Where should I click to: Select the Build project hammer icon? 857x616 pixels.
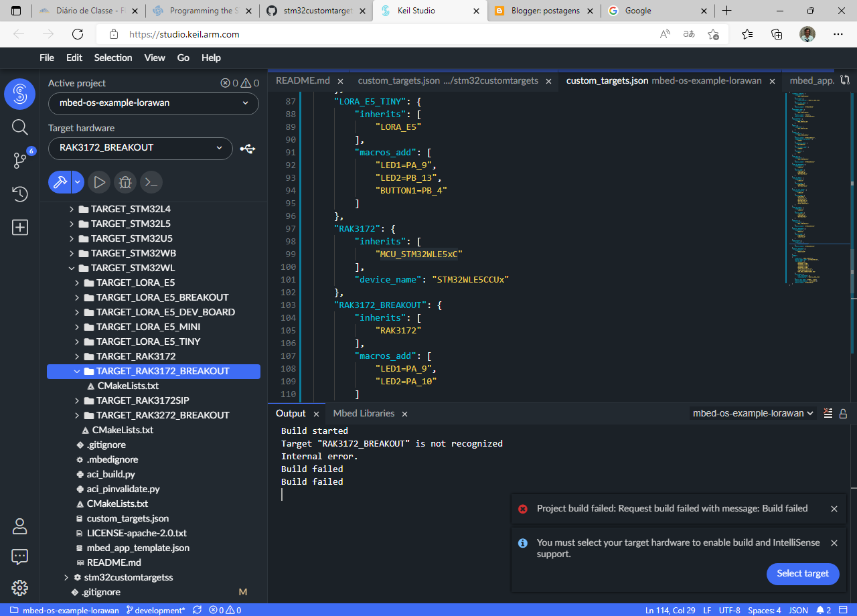pos(60,181)
